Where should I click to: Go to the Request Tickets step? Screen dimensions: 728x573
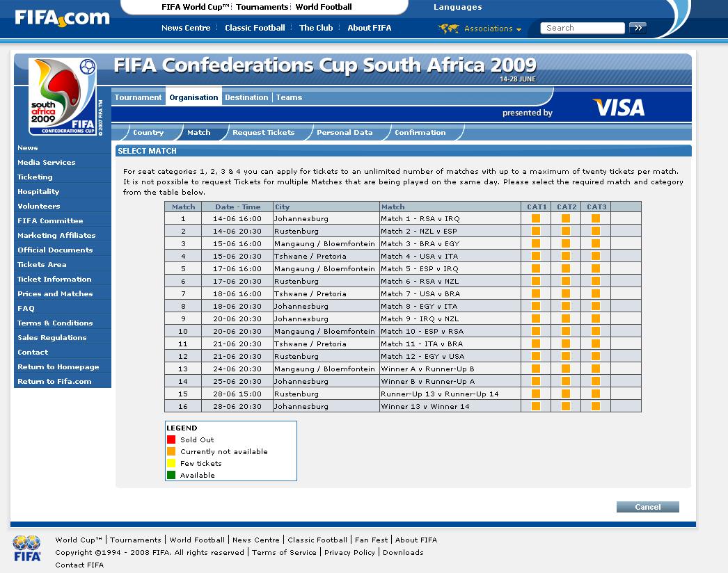[x=263, y=132]
